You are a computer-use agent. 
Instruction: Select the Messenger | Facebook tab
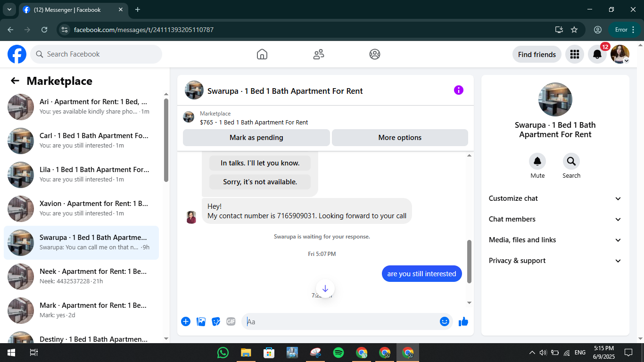[73, 10]
